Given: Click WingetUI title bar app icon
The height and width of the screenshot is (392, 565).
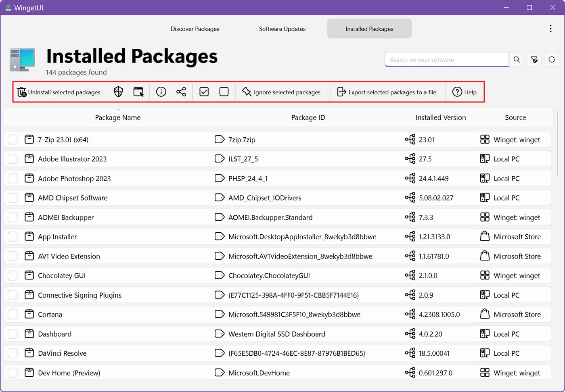Looking at the screenshot, I should tap(8, 7).
